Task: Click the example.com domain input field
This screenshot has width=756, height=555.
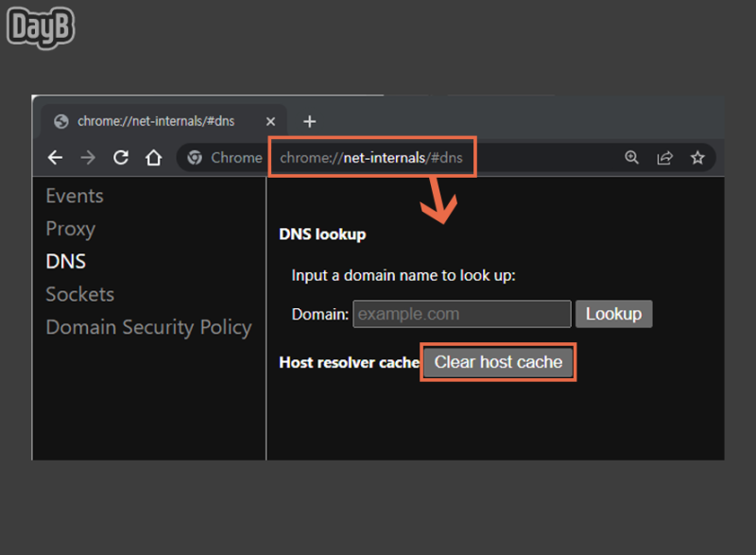Action: (x=461, y=313)
